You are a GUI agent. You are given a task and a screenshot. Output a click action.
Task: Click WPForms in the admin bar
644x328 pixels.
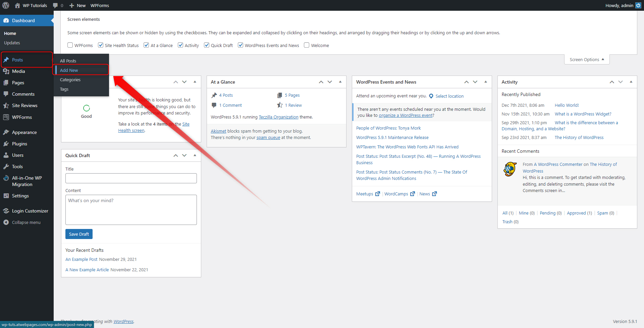[x=100, y=5]
